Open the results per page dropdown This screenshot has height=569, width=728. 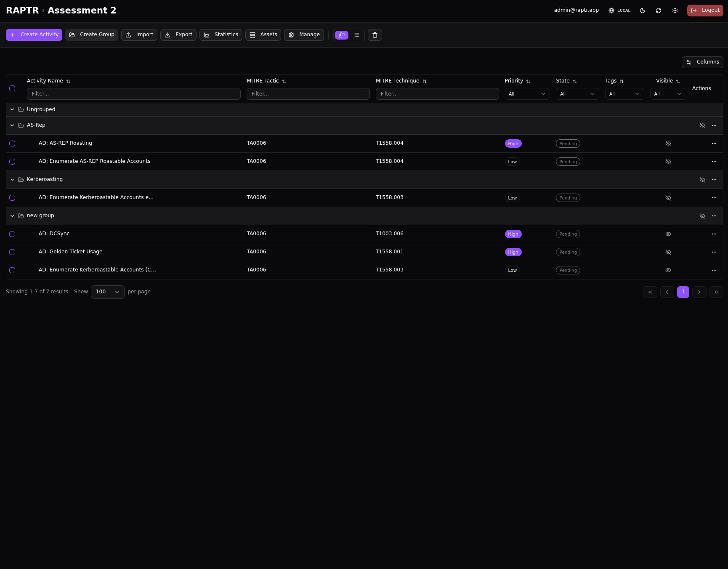click(107, 292)
